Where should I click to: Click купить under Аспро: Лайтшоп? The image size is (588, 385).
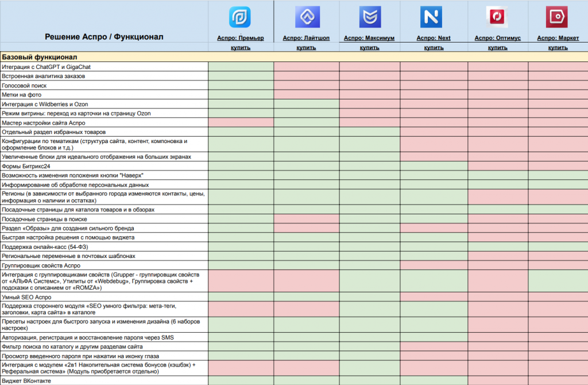tap(306, 48)
